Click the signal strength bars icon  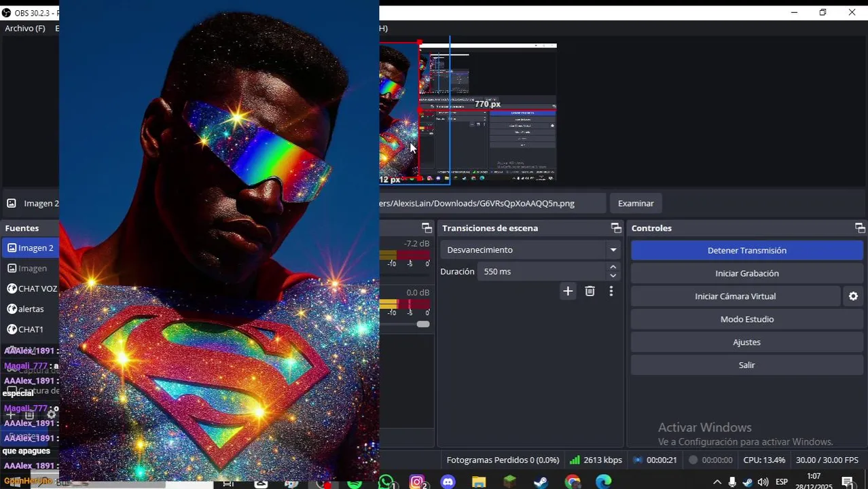[x=575, y=460]
